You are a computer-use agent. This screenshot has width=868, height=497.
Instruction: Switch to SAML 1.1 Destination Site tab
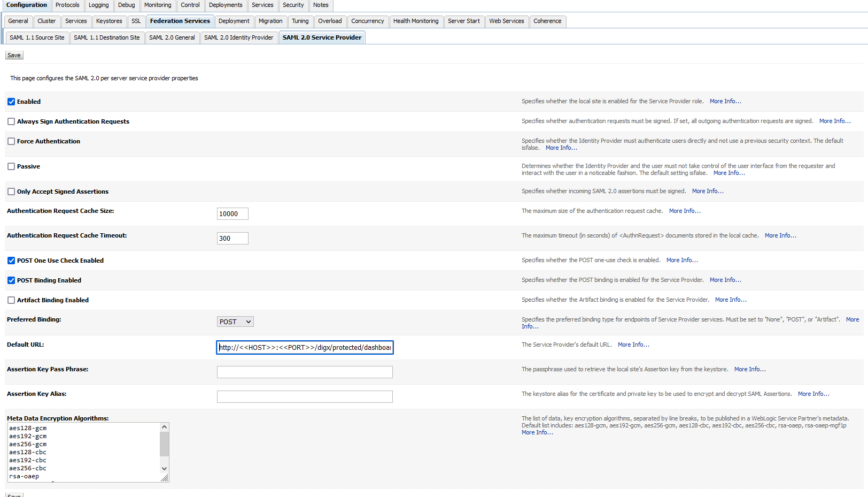coord(107,38)
